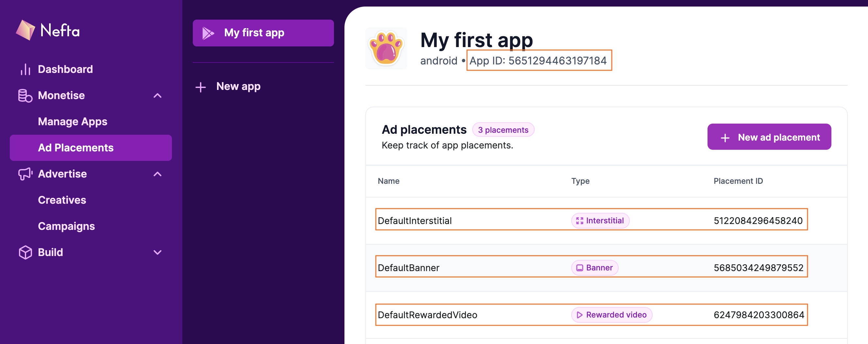Click placement ID 6247984203300864
This screenshot has width=868, height=344.
(759, 315)
